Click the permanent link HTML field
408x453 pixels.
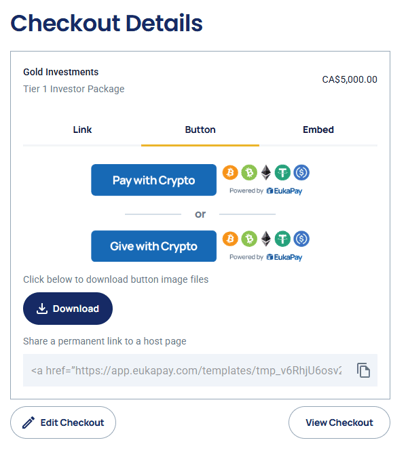200,370
